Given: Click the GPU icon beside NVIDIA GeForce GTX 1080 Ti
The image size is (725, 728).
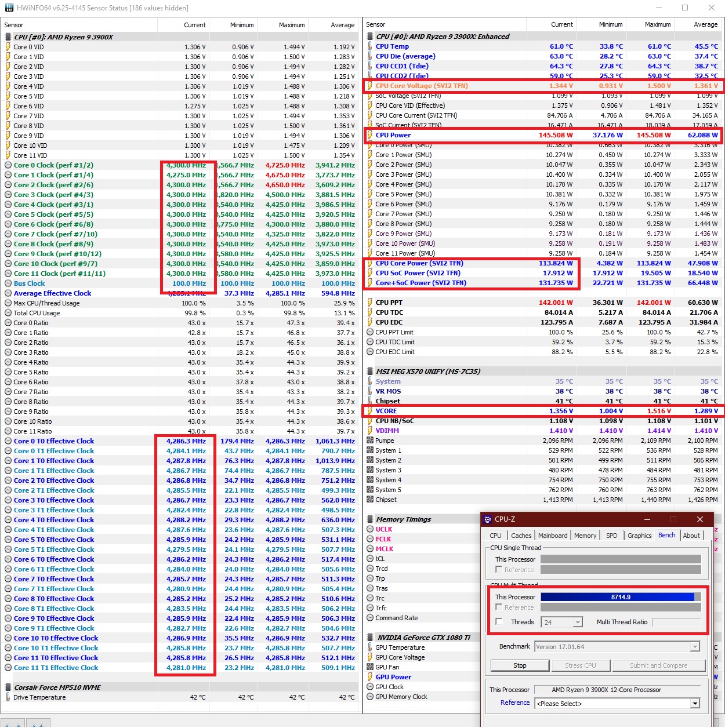Looking at the screenshot, I should 370,638.
